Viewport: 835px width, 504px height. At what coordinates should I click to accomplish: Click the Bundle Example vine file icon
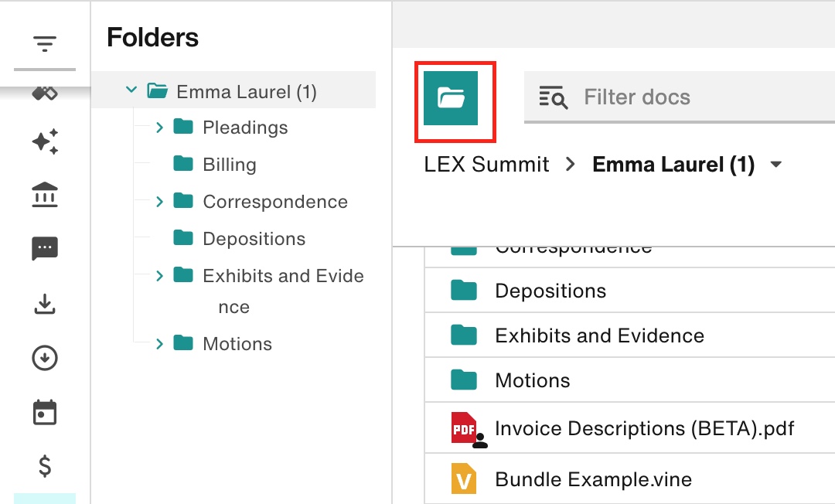tap(463, 479)
